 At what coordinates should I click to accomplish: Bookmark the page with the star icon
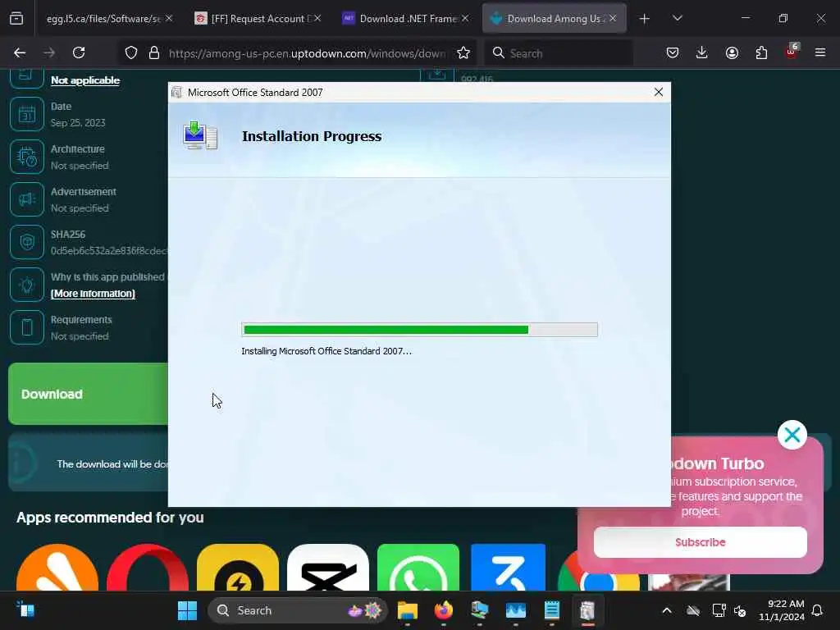[463, 52]
